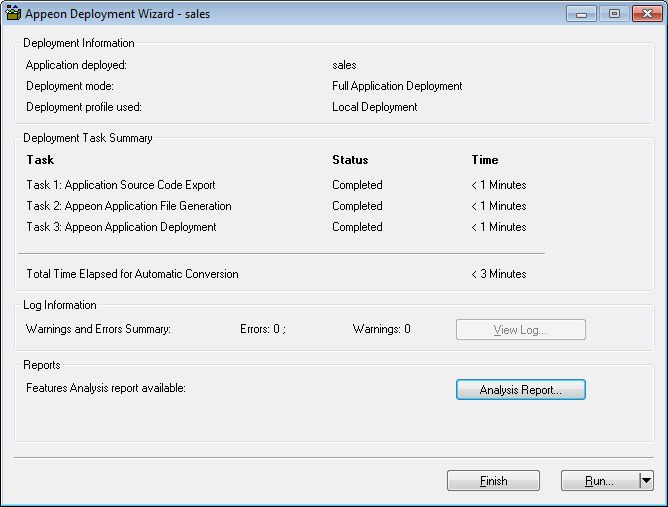The width and height of the screenshot is (668, 507).
Task: Click the 'Errors: 0 ;' summary text
Action: [x=263, y=329]
